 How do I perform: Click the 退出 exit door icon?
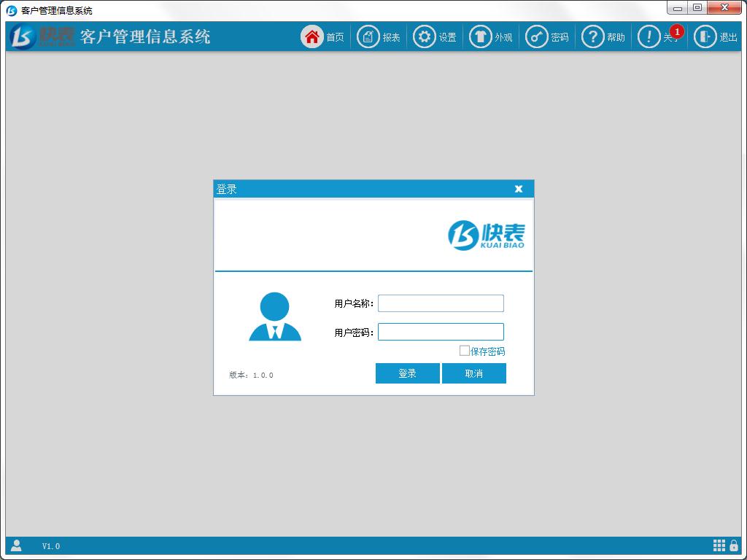(705, 36)
